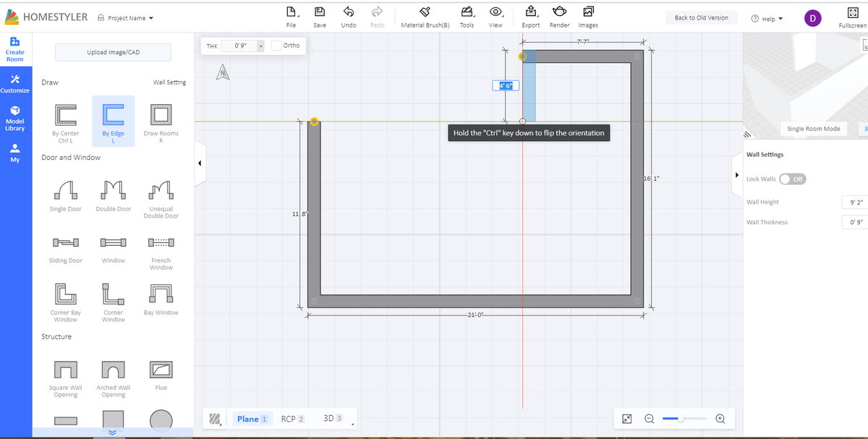Click Upload Image/CAD button

pyautogui.click(x=114, y=52)
